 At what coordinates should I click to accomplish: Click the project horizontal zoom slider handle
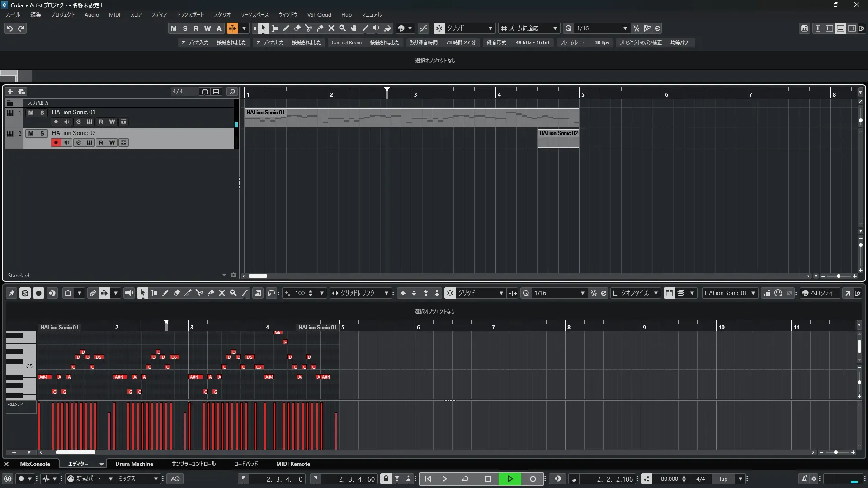(838, 276)
